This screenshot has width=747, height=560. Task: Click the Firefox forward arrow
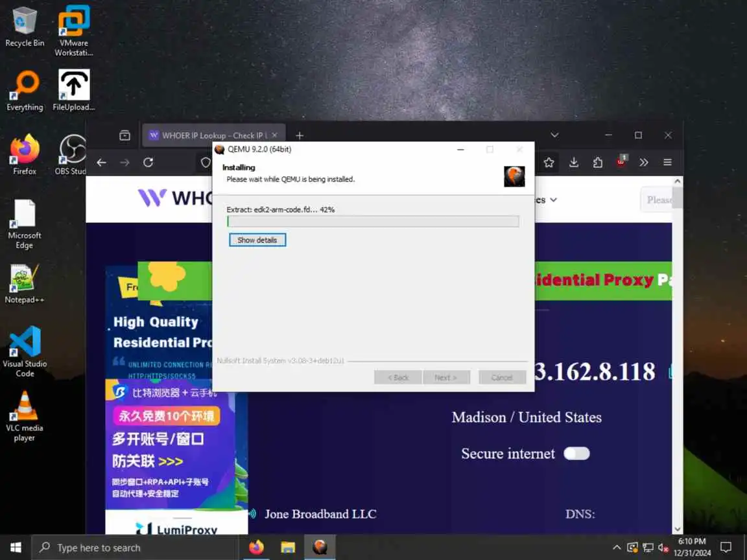pyautogui.click(x=124, y=163)
